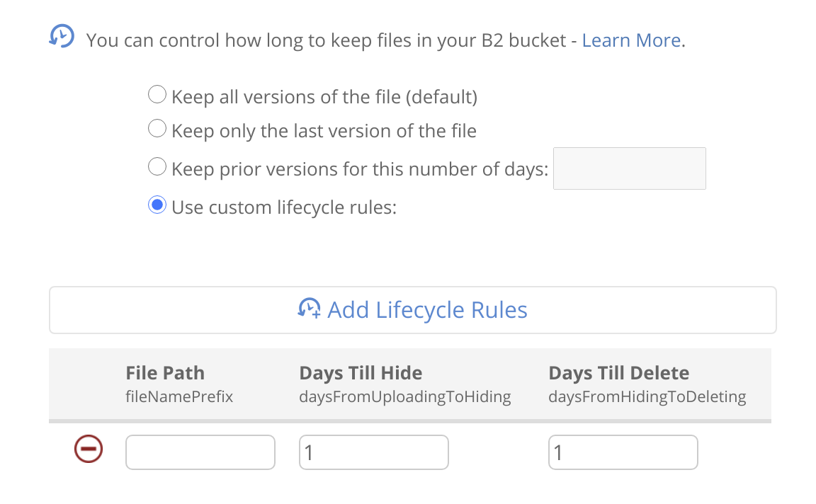Click the Add Lifecycle Rules button
The height and width of the screenshot is (504, 816).
[x=413, y=310]
